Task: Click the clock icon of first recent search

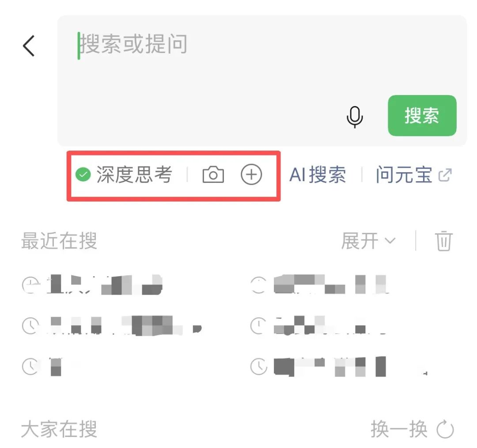Action: 31,285
